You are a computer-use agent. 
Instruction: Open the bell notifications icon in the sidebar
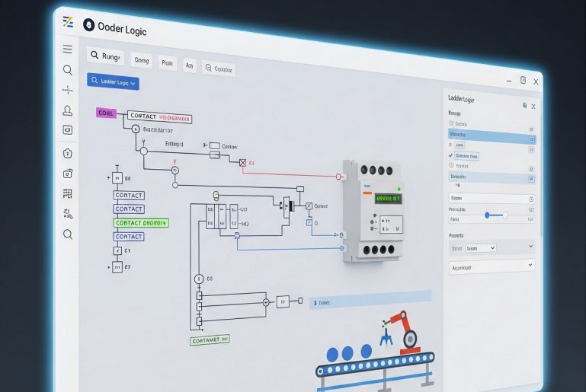click(x=68, y=110)
